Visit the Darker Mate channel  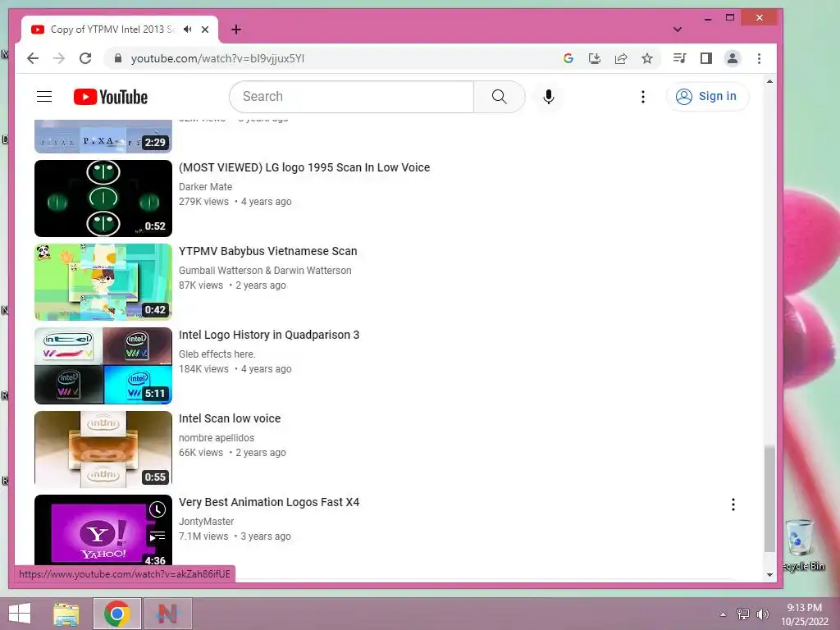click(205, 186)
